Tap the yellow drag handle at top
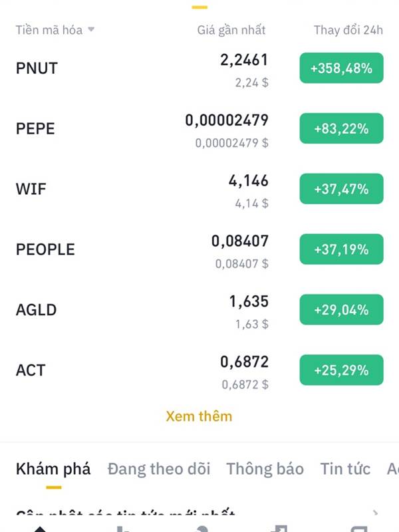 [x=199, y=7]
